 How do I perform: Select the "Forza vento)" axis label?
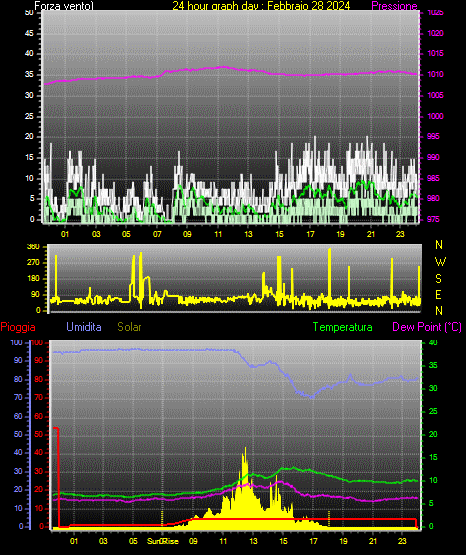tap(64, 6)
